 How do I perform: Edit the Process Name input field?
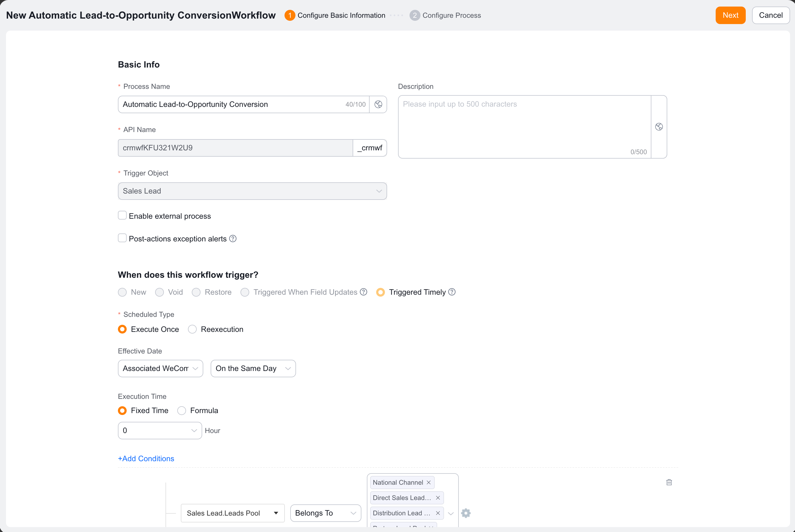pos(243,104)
